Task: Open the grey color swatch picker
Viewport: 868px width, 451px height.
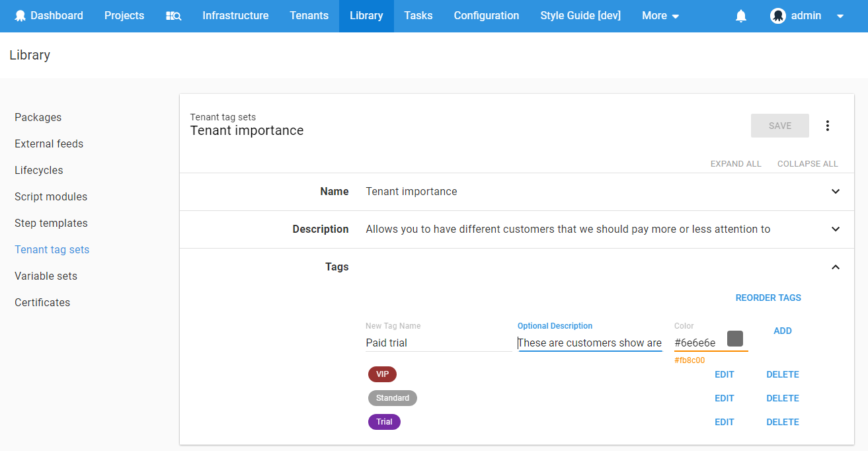Action: pyautogui.click(x=735, y=339)
